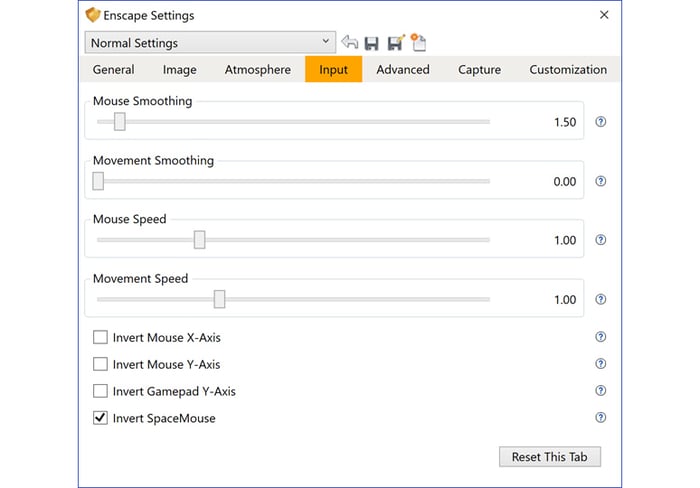Click the Mouse Speed value 1.00
700x488 pixels.
(565, 240)
